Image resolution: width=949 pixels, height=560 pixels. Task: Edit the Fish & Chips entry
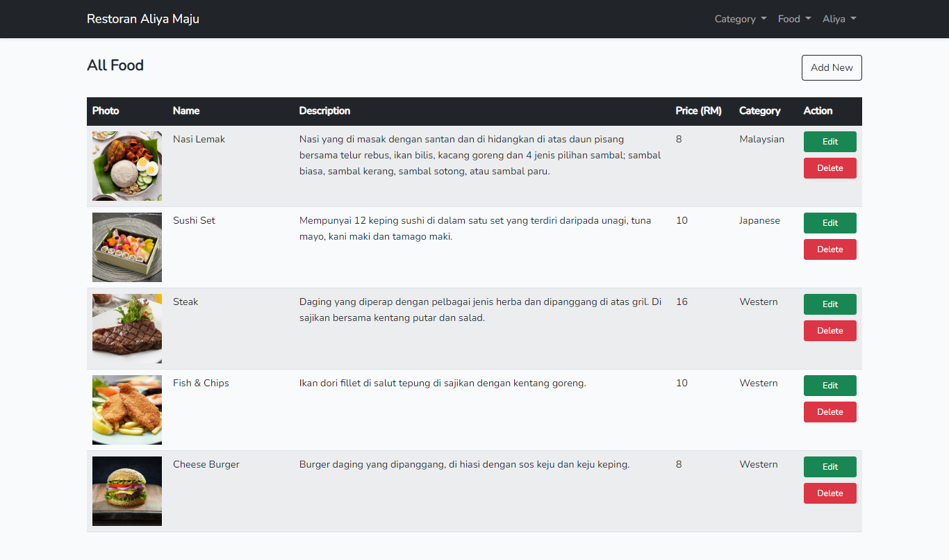(x=830, y=386)
